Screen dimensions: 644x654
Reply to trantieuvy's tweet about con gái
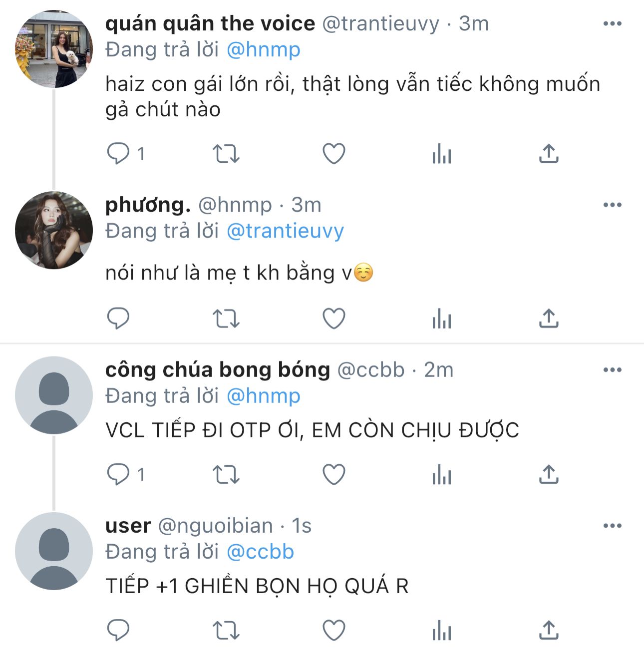(x=118, y=153)
